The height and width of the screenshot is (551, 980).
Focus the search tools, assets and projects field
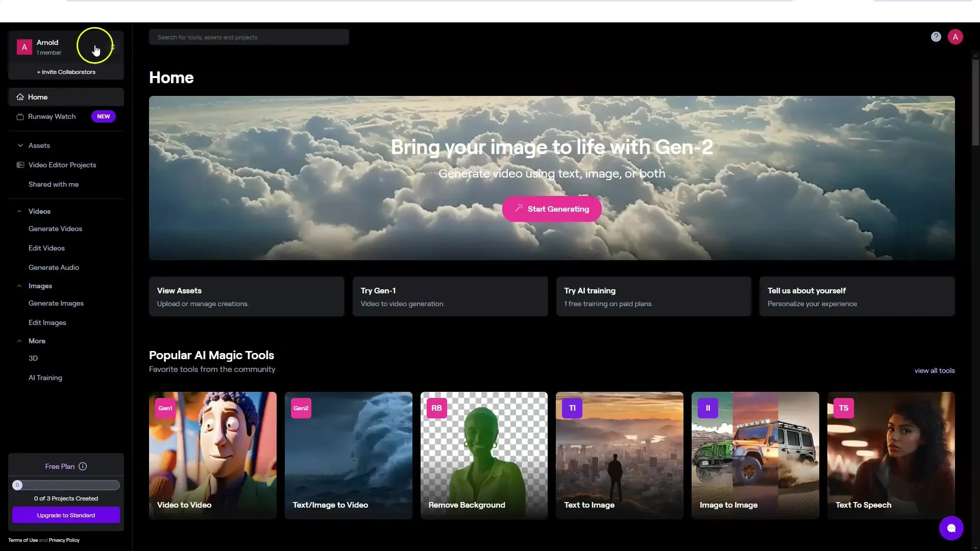249,37
